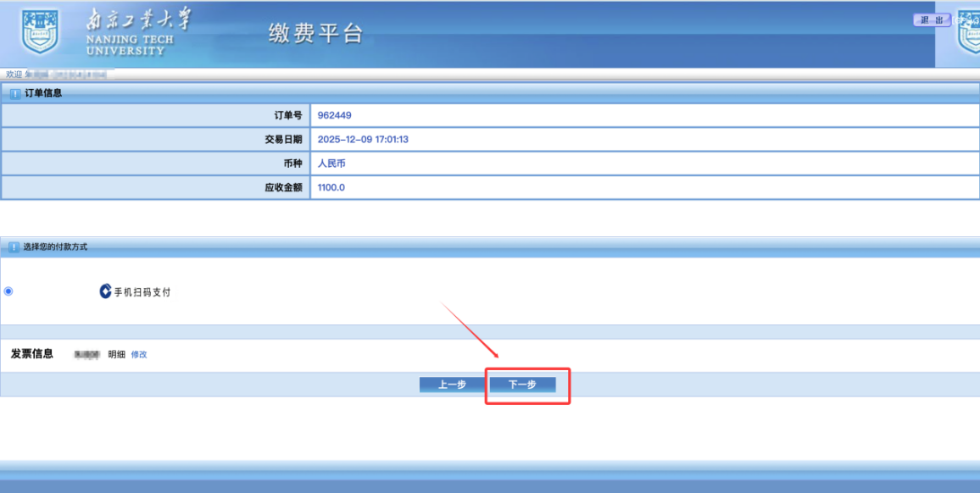The width and height of the screenshot is (980, 493).
Task: Click the amount due 1100.0
Action: tap(331, 187)
